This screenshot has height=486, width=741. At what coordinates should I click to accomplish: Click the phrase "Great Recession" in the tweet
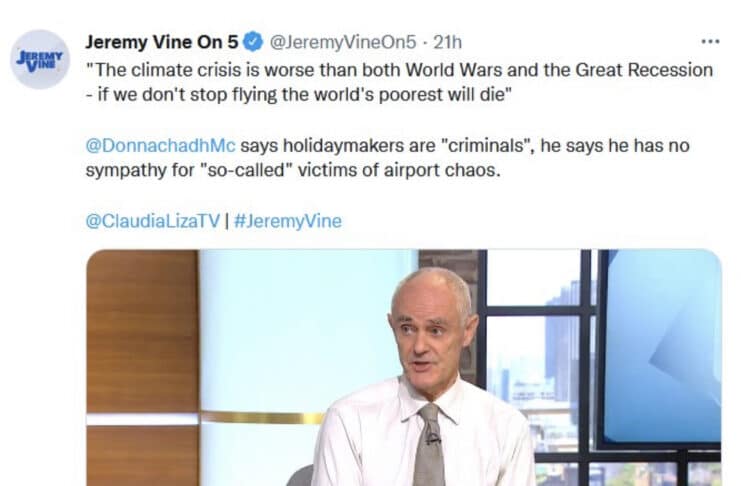(x=644, y=70)
